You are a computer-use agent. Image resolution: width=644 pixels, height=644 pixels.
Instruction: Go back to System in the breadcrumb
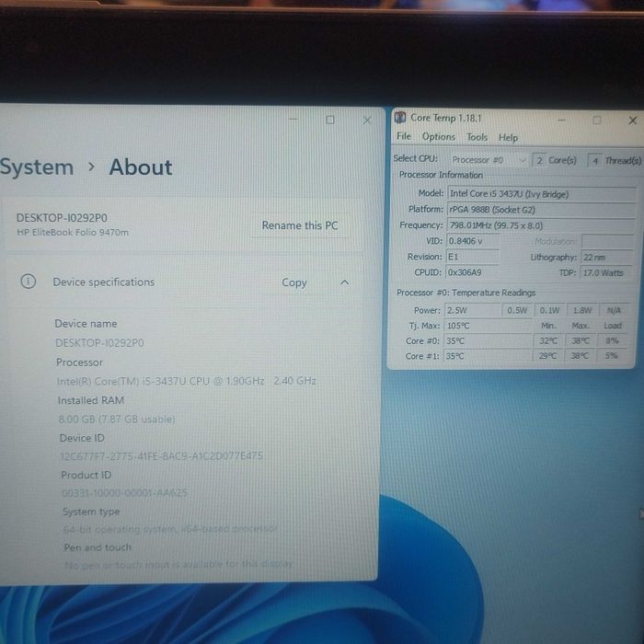(37, 167)
